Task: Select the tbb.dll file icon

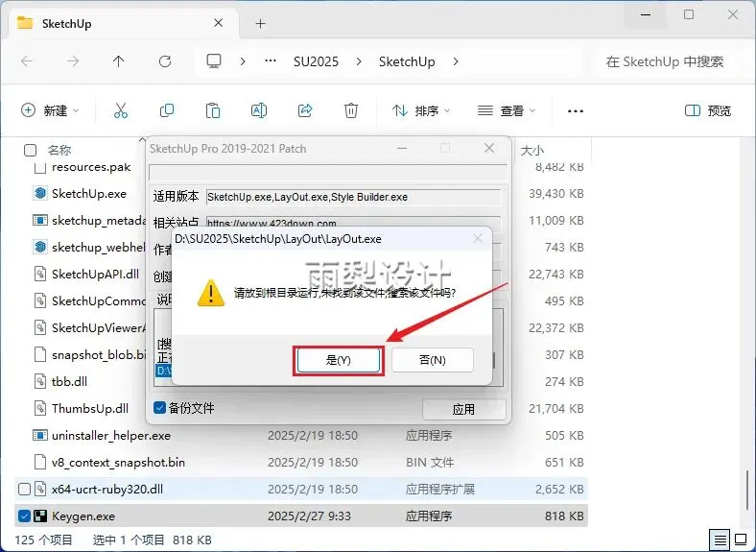Action: 40,382
